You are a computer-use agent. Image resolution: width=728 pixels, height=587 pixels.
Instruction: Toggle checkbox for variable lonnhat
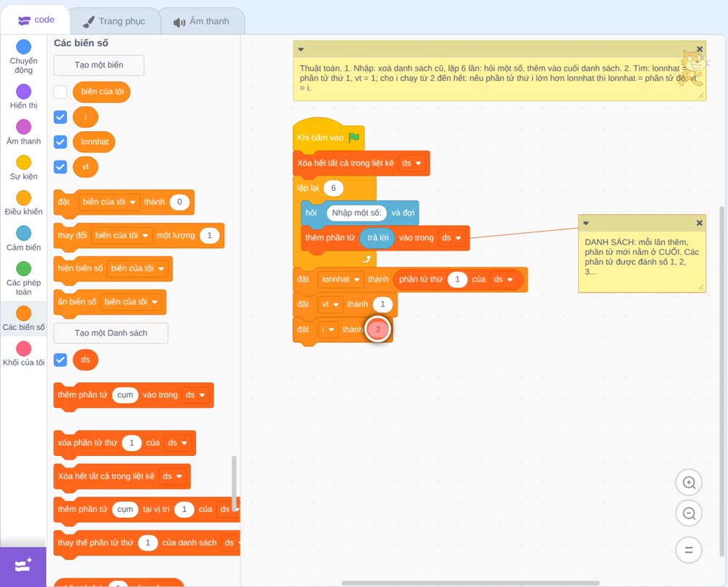point(60,141)
